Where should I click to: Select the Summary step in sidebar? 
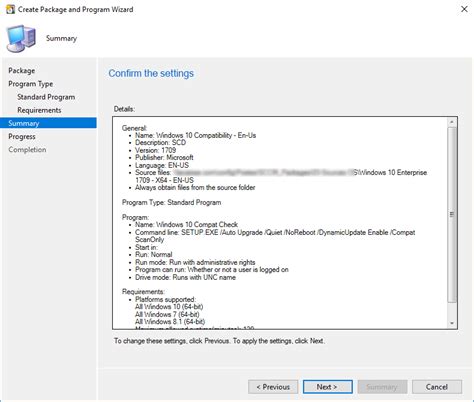(49, 123)
